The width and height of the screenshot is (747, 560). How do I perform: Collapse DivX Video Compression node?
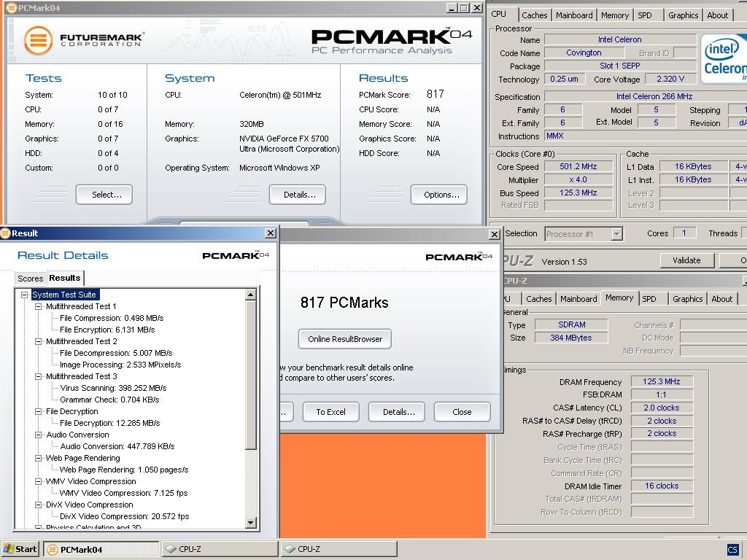[38, 505]
